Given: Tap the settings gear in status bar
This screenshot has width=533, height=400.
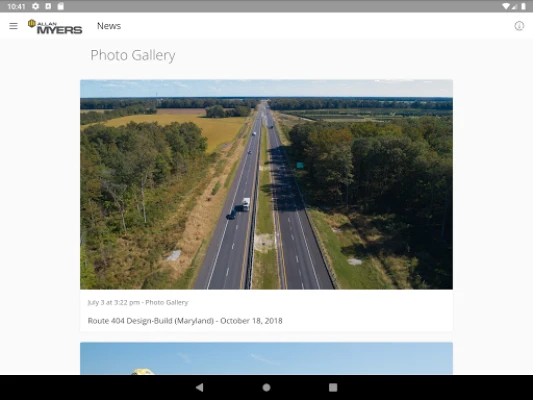Looking at the screenshot, I should point(36,6).
